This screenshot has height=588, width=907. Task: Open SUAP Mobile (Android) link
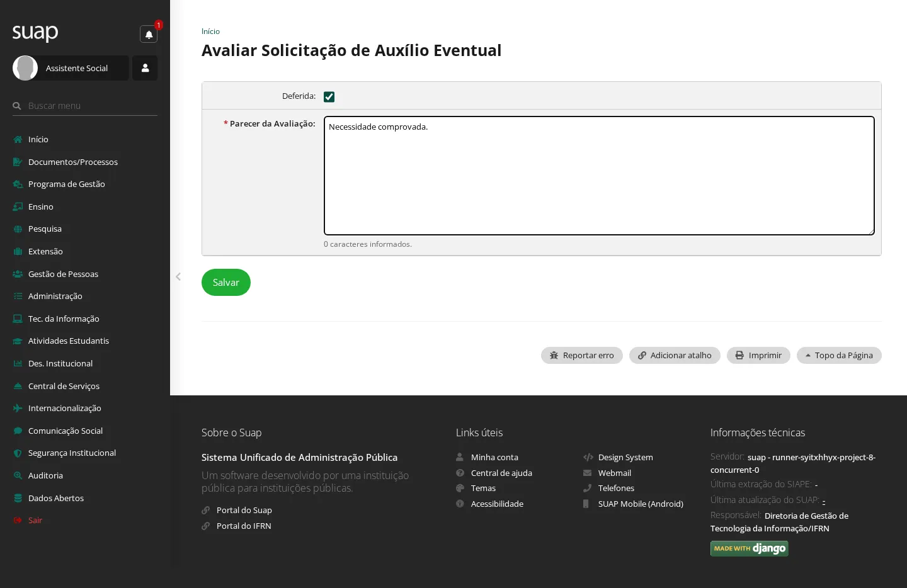click(641, 504)
